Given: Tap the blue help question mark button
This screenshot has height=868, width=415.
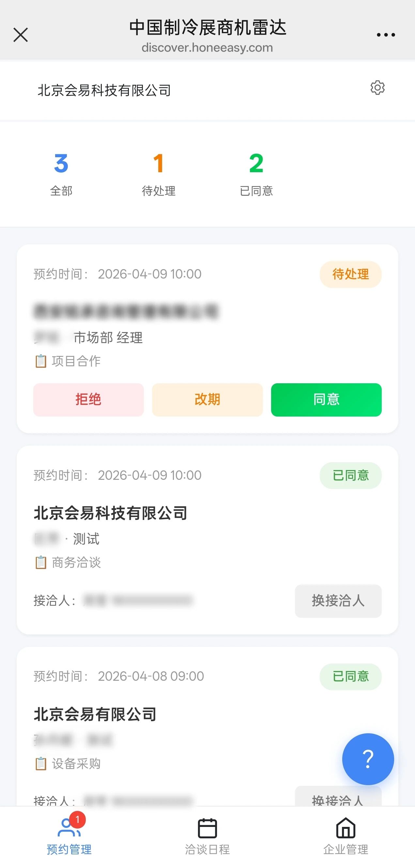Looking at the screenshot, I should click(367, 759).
